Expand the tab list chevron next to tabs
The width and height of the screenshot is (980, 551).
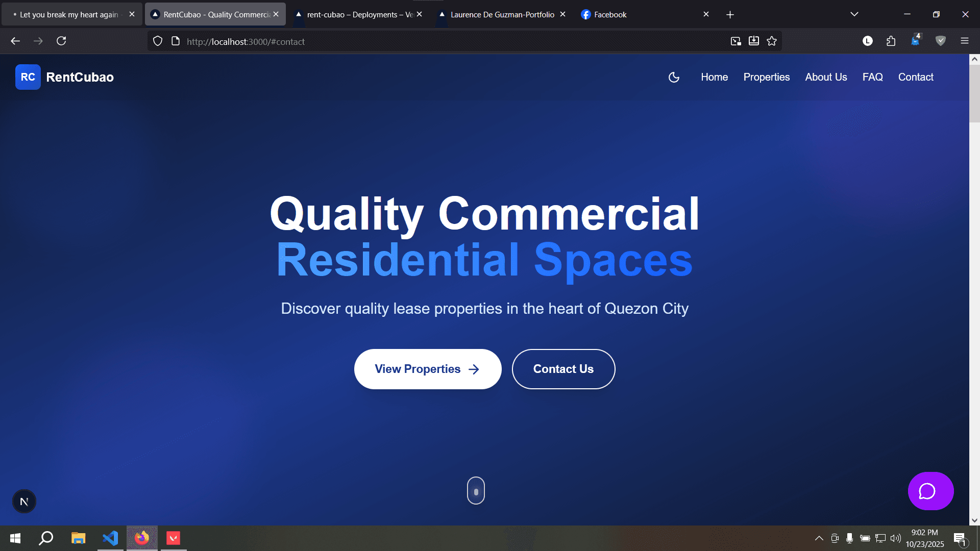point(854,14)
